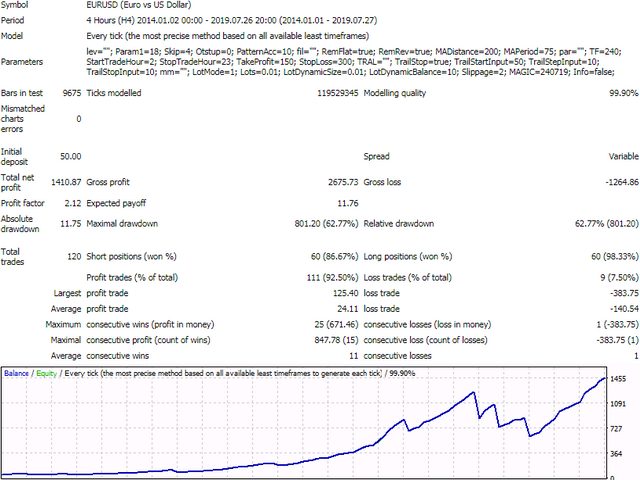
Task: Click the 'Modelling quality' label
Action: pos(394,93)
